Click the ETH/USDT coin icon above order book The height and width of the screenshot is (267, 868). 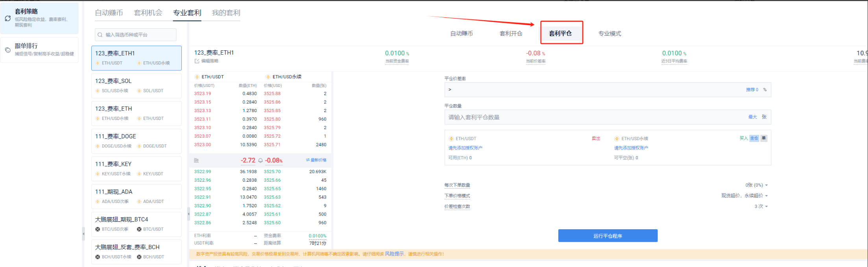click(197, 77)
